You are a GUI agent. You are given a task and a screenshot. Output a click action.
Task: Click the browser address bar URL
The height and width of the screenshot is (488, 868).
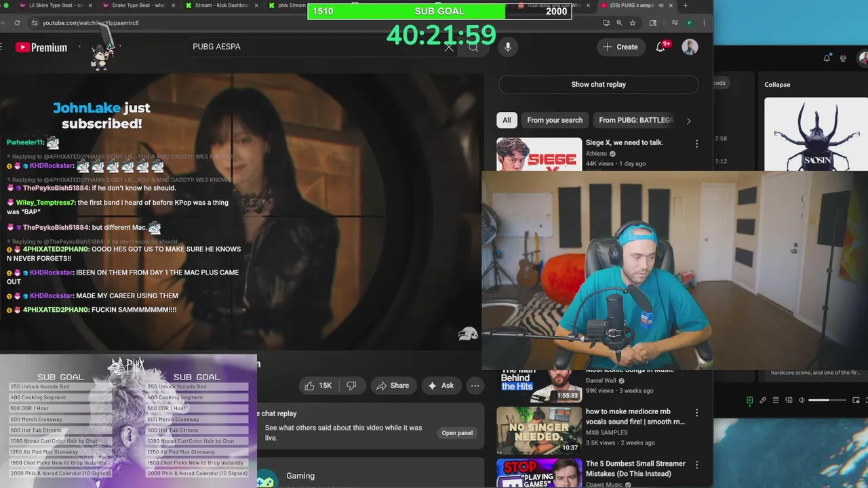91,22
